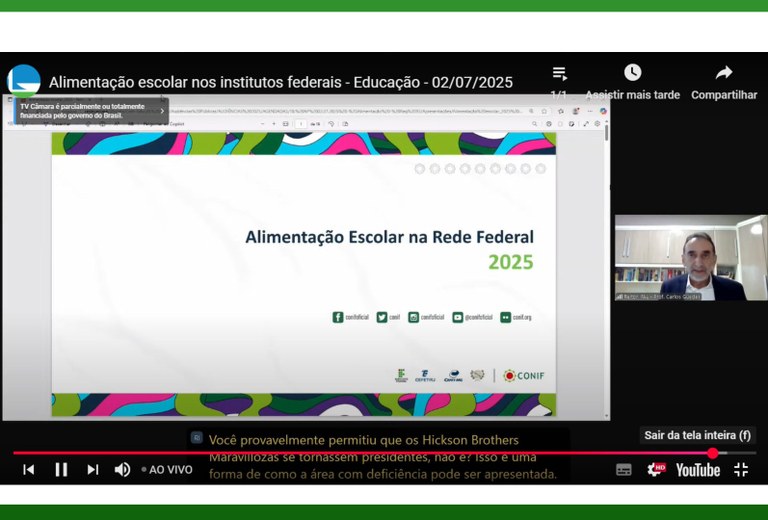
Task: Click the red progress bar scrubber
Action: (713, 453)
